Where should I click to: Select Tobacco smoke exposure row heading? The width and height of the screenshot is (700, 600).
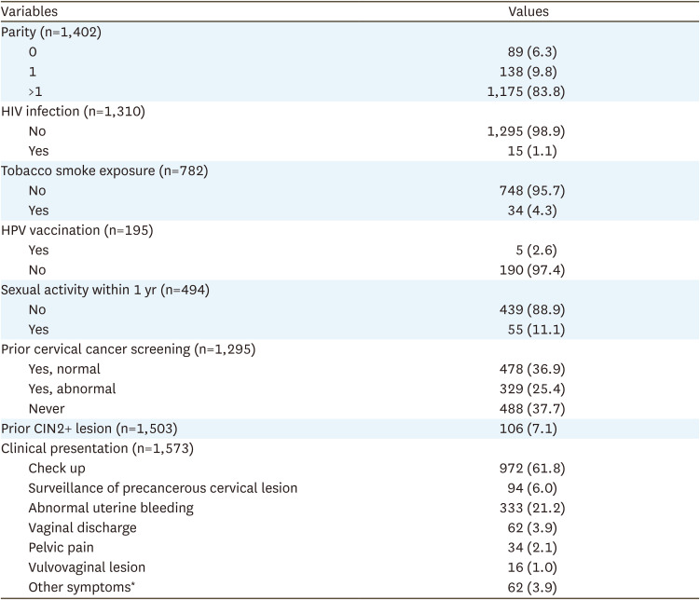tap(103, 170)
